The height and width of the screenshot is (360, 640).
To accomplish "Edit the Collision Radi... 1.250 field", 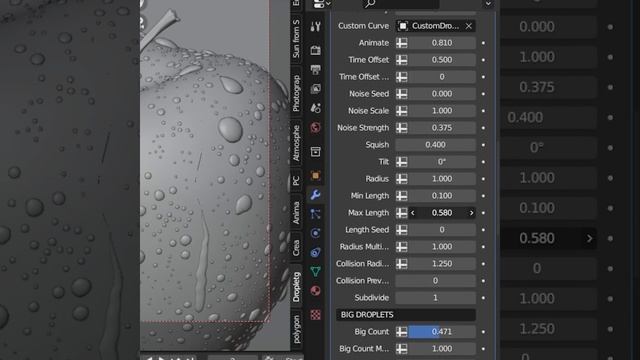I will point(442,264).
